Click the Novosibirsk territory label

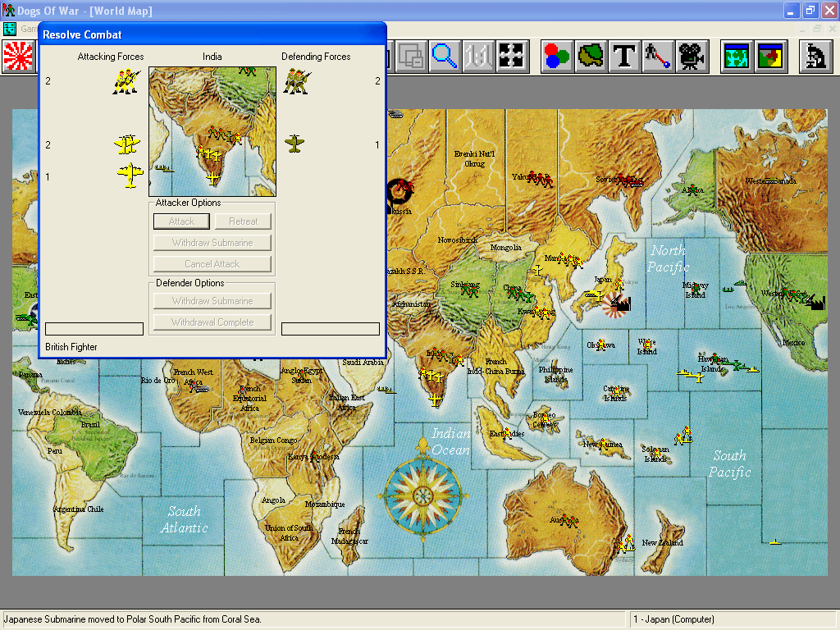coord(458,240)
